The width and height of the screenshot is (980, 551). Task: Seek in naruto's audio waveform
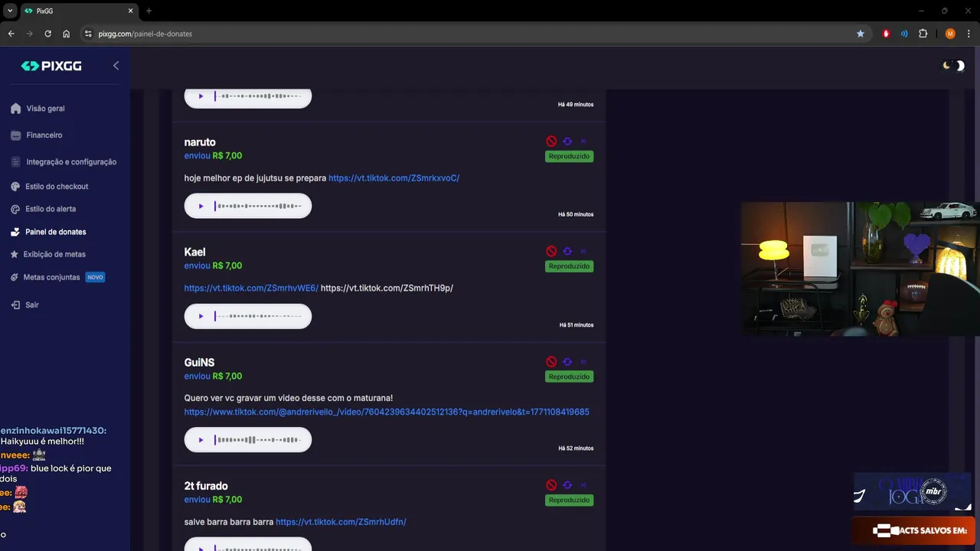point(258,206)
